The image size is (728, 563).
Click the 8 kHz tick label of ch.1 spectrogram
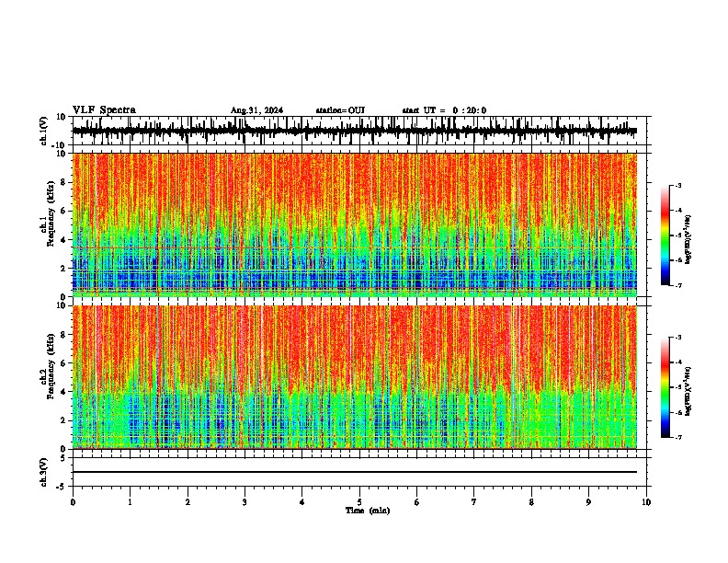click(x=64, y=182)
